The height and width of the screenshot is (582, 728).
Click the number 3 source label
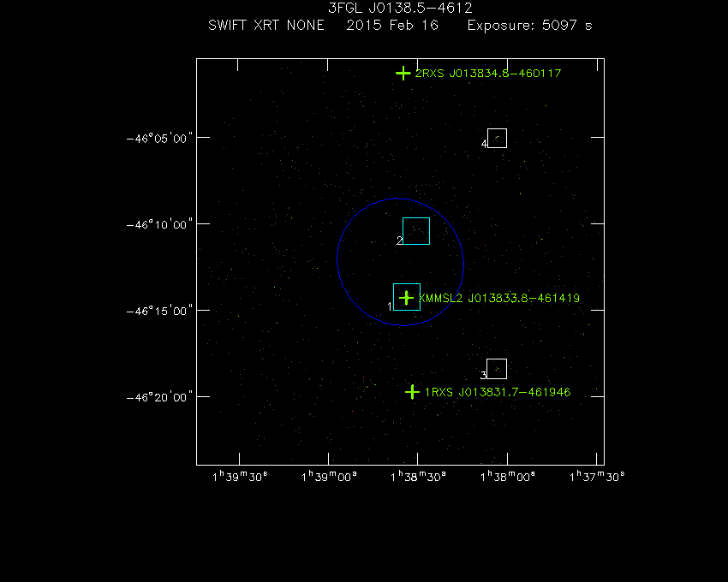pyautogui.click(x=483, y=375)
